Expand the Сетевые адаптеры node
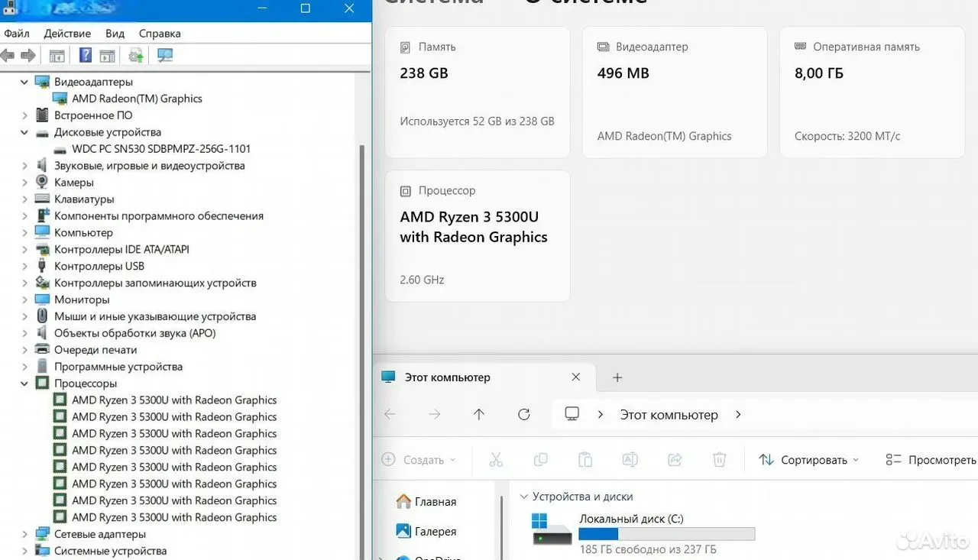This screenshot has width=978, height=560. pos(24,534)
